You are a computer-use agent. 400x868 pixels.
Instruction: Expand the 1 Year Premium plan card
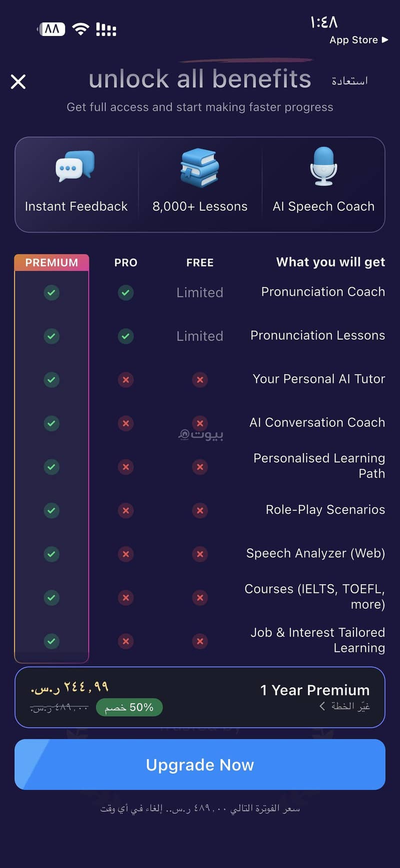[x=200, y=697]
